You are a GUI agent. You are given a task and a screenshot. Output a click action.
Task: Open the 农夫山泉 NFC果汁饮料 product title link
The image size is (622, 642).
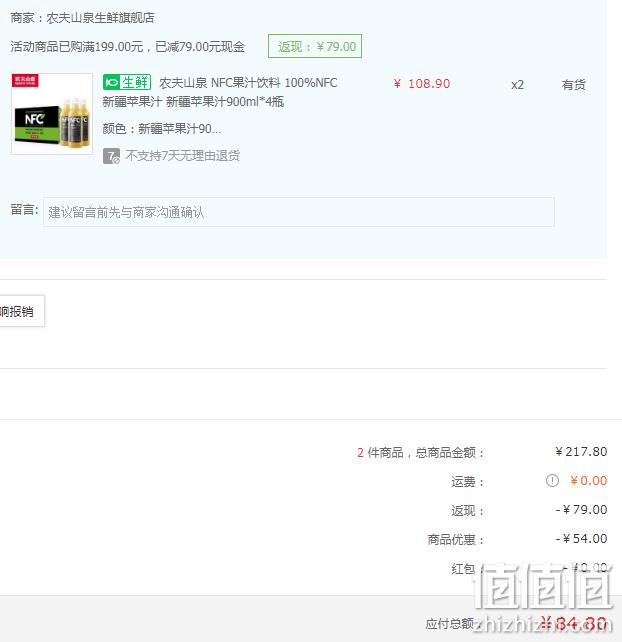[x=220, y=92]
